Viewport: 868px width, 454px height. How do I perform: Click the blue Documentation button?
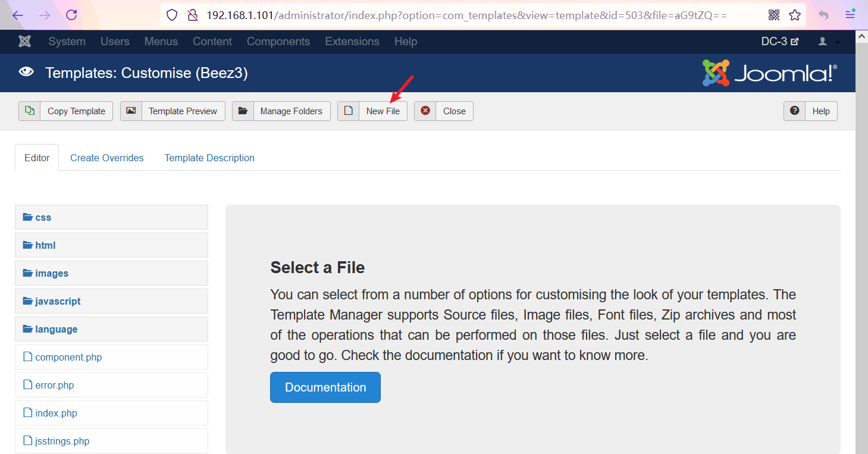click(x=325, y=387)
